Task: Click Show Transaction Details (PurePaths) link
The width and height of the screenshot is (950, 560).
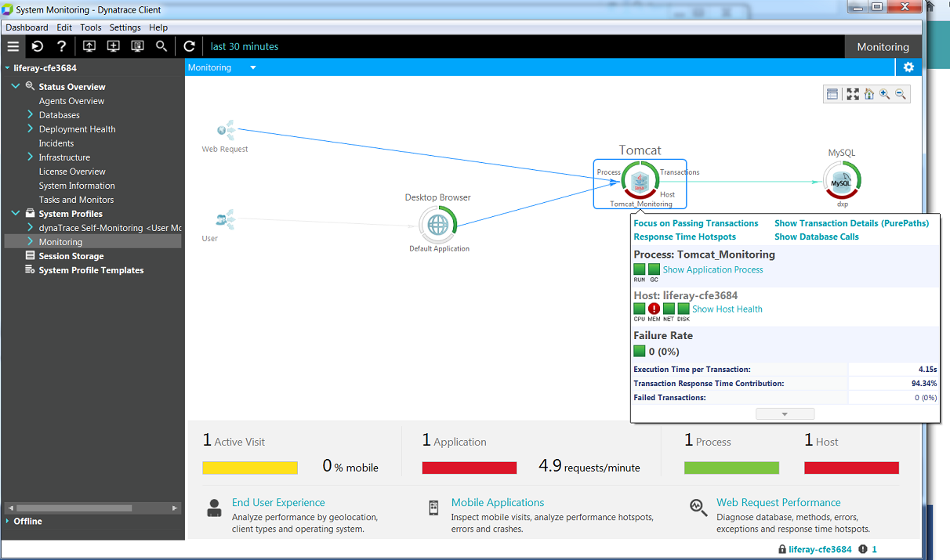Action: 851,223
